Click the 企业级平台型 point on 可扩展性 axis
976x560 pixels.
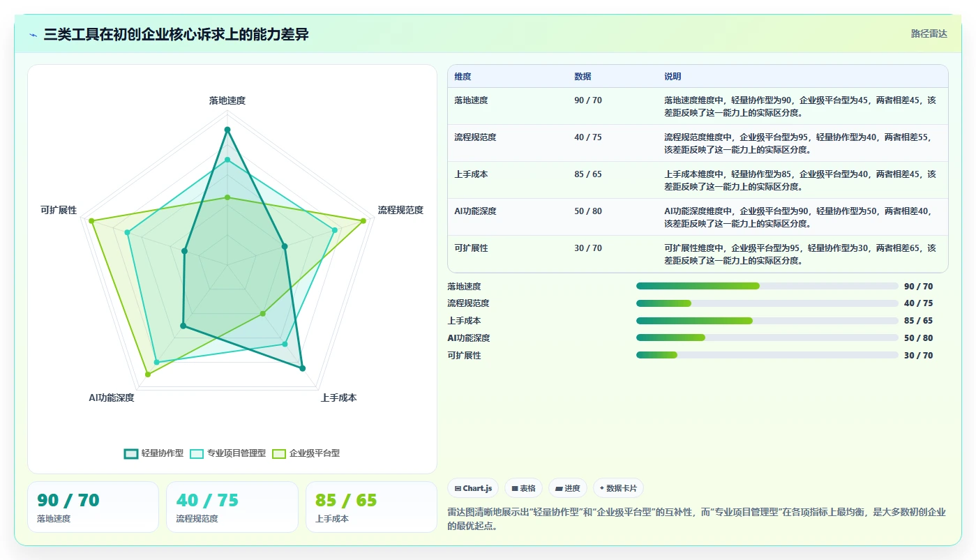point(91,221)
